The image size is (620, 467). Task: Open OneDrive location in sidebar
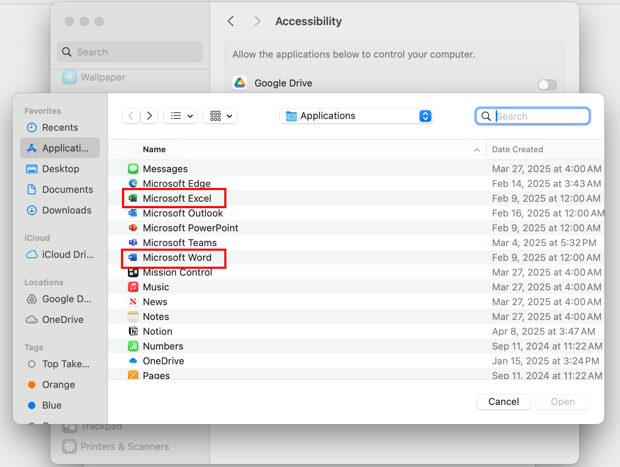(x=62, y=319)
